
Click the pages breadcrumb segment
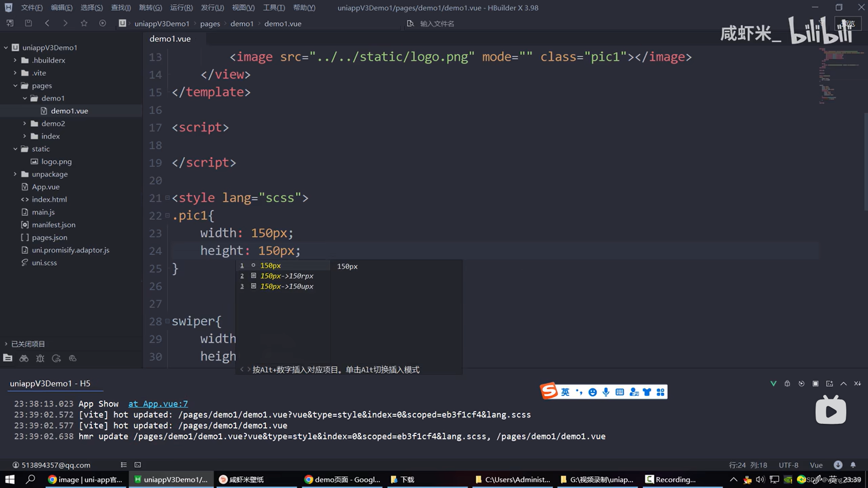[210, 23]
